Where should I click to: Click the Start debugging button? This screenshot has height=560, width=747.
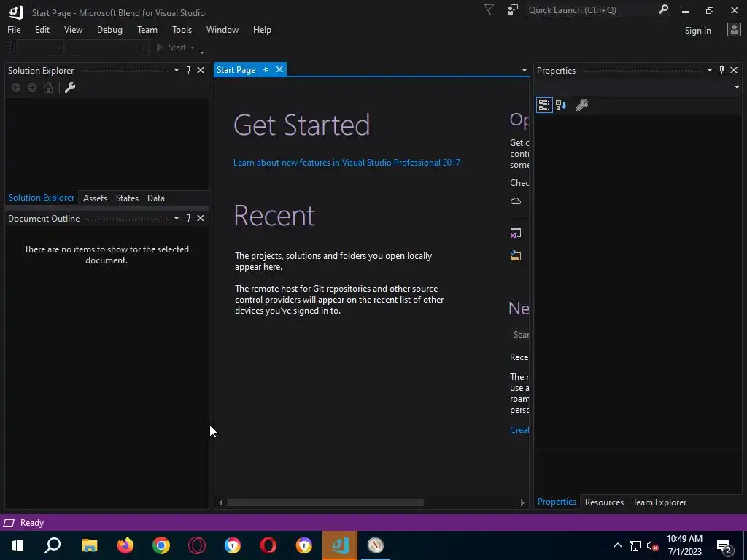171,47
